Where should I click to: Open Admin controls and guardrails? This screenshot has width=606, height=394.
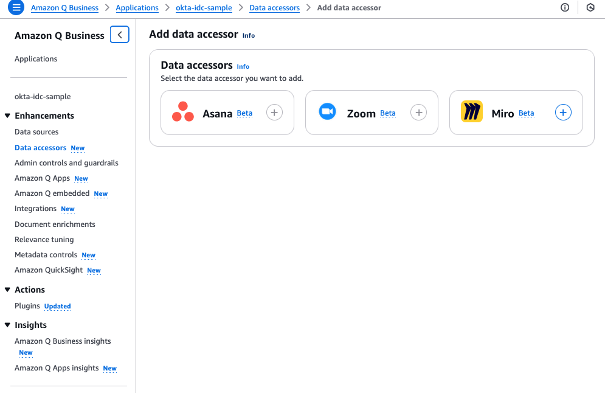click(66, 163)
